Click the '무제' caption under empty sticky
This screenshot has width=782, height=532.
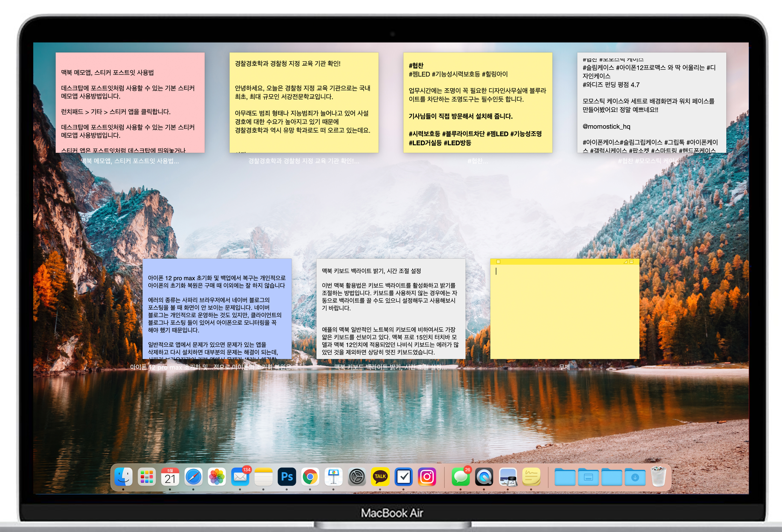coord(564,367)
